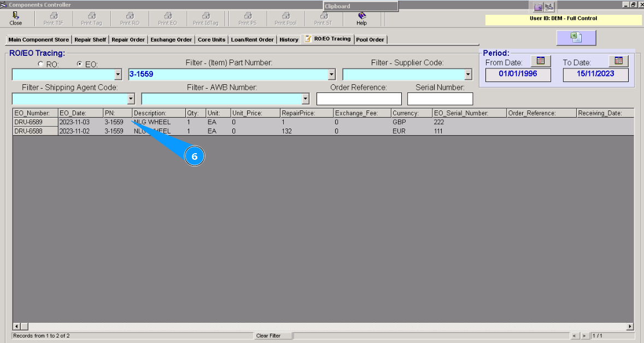Click the EO_Number column header
This screenshot has height=343, width=644.
36,113
